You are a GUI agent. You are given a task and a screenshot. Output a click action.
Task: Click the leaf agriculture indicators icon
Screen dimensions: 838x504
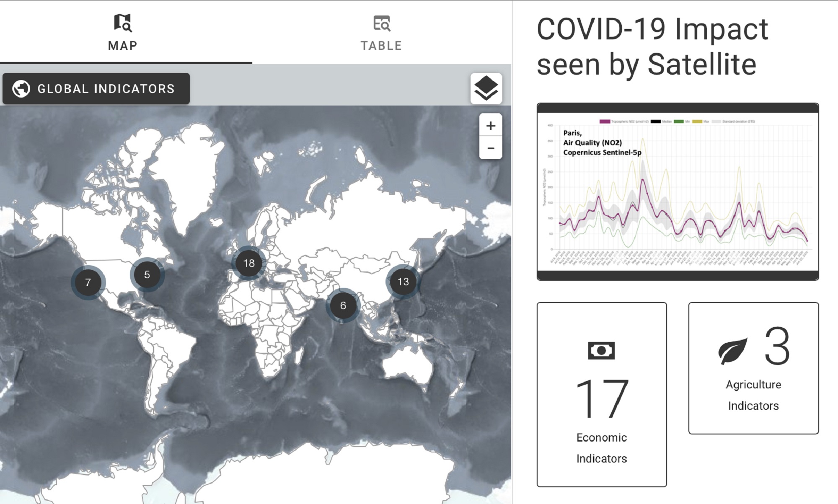[733, 351]
